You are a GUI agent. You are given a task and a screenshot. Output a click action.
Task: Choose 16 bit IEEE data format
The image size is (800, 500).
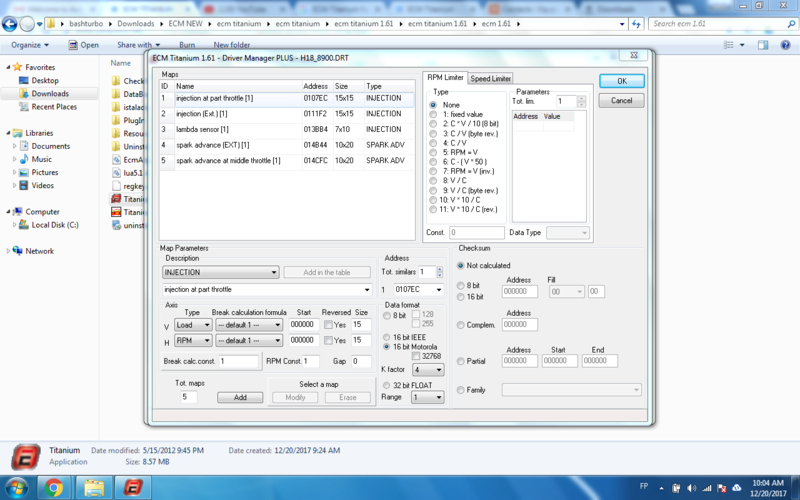387,337
